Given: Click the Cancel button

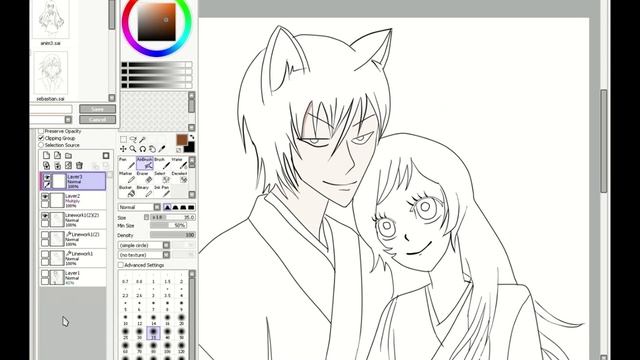Looking at the screenshot, I should click(x=98, y=120).
